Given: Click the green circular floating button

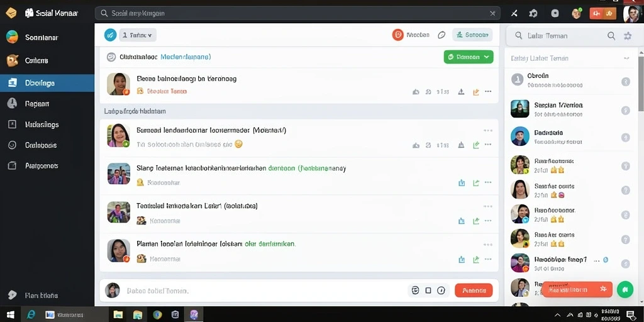Looking at the screenshot, I should click(x=626, y=289).
